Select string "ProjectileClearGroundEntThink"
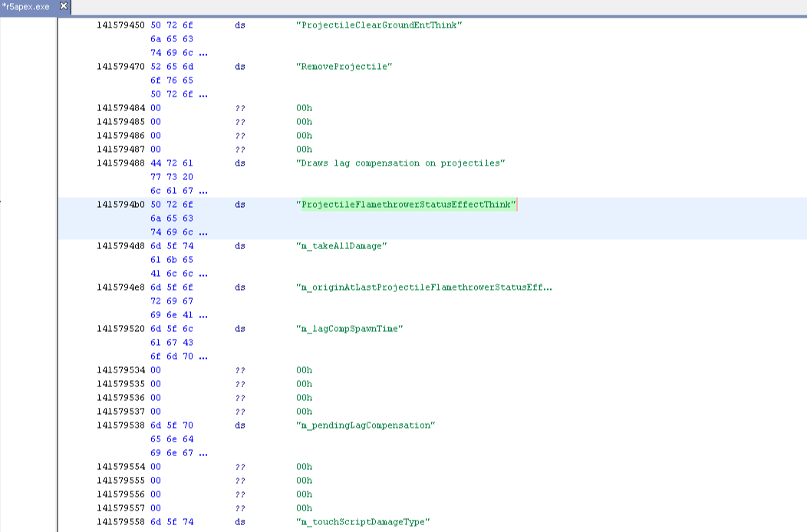The width and height of the screenshot is (807, 532). [x=379, y=25]
